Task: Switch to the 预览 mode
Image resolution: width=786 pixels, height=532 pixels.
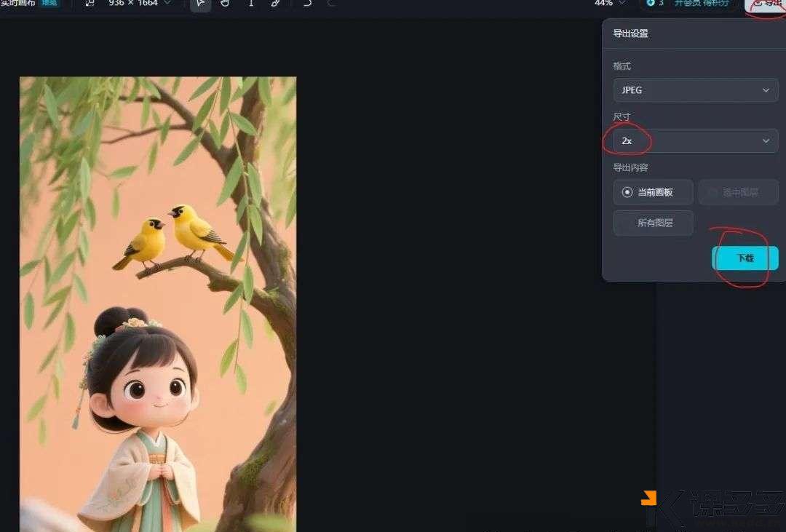Action: [49, 4]
